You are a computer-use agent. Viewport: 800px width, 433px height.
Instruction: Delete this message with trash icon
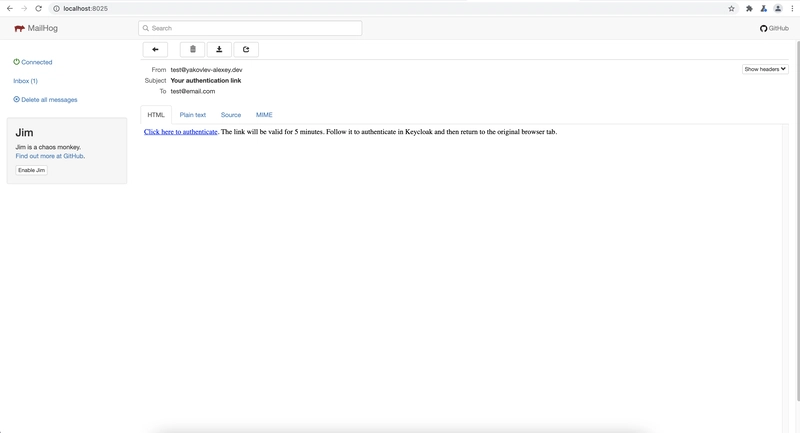click(x=192, y=49)
